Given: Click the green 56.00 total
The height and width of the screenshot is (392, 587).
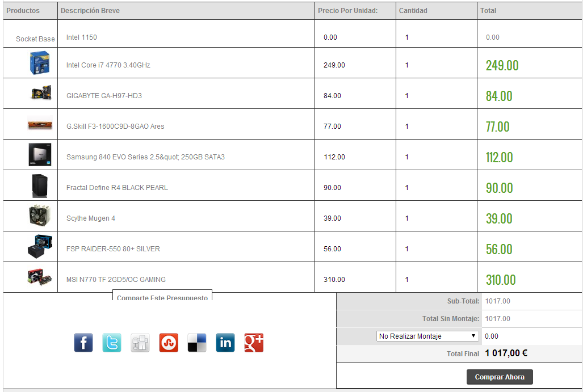Looking at the screenshot, I should click(499, 250).
